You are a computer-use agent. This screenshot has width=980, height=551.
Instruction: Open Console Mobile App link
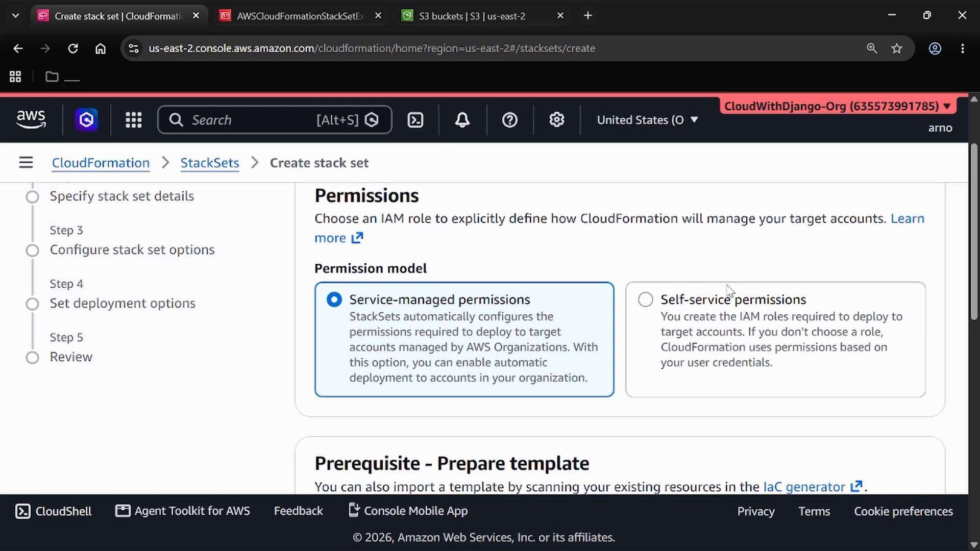coord(408,511)
